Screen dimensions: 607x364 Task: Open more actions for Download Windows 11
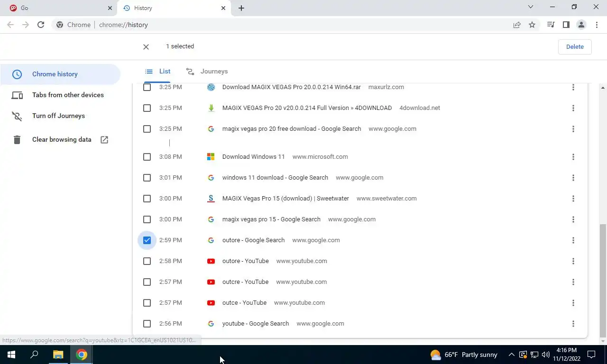coord(573,157)
